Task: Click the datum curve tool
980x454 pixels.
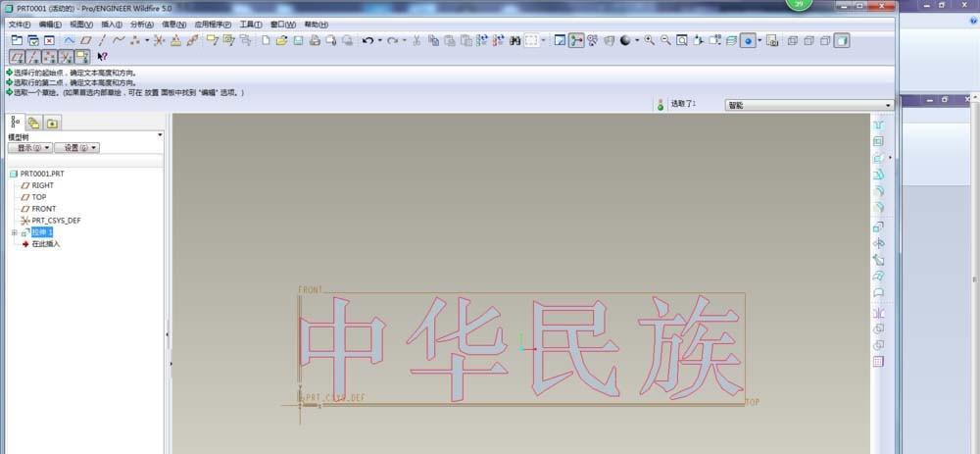Action: pos(119,40)
